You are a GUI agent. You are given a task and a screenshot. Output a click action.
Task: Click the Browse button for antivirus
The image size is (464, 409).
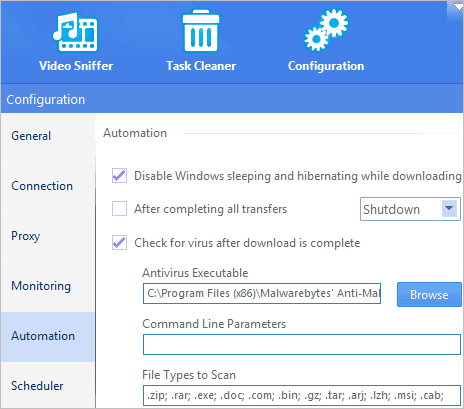429,295
